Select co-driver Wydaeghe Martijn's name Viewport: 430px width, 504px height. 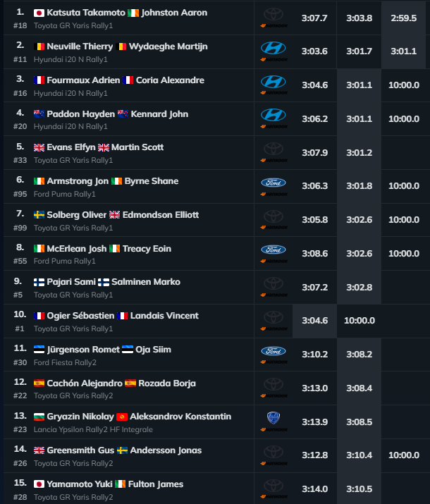pos(168,47)
